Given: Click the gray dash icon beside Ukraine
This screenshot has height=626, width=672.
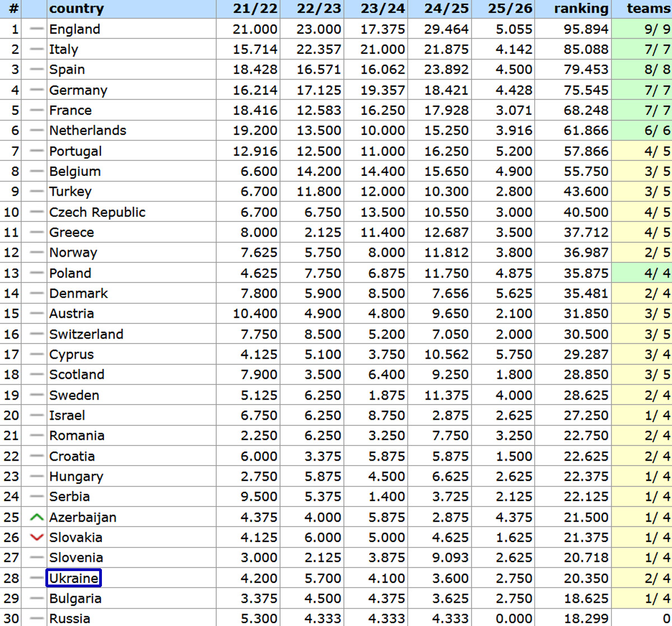Looking at the screenshot, I should tap(36, 578).
